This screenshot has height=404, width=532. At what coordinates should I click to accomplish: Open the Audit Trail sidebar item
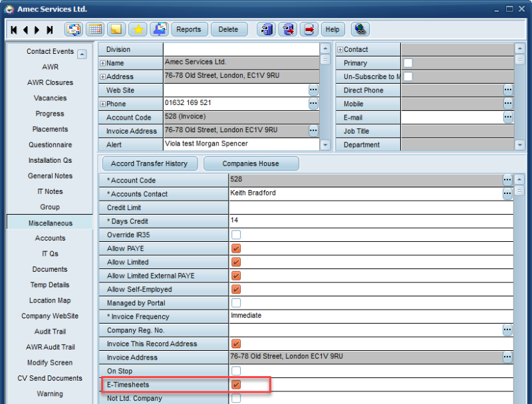pyautogui.click(x=50, y=332)
